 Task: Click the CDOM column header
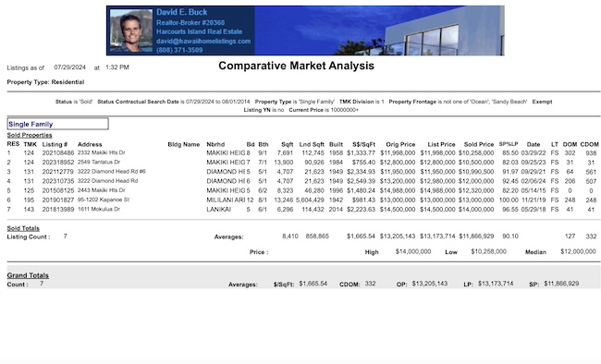click(590, 144)
